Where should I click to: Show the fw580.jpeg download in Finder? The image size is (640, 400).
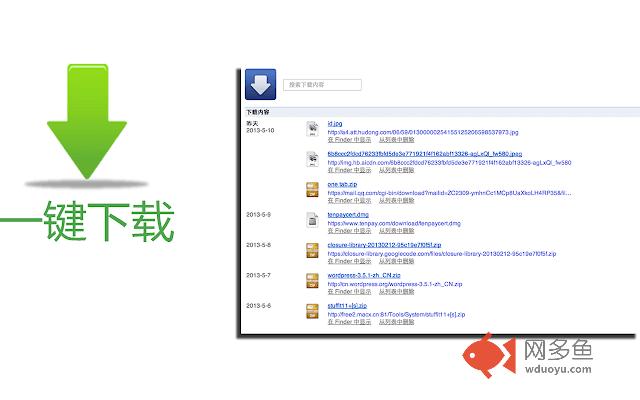(349, 170)
